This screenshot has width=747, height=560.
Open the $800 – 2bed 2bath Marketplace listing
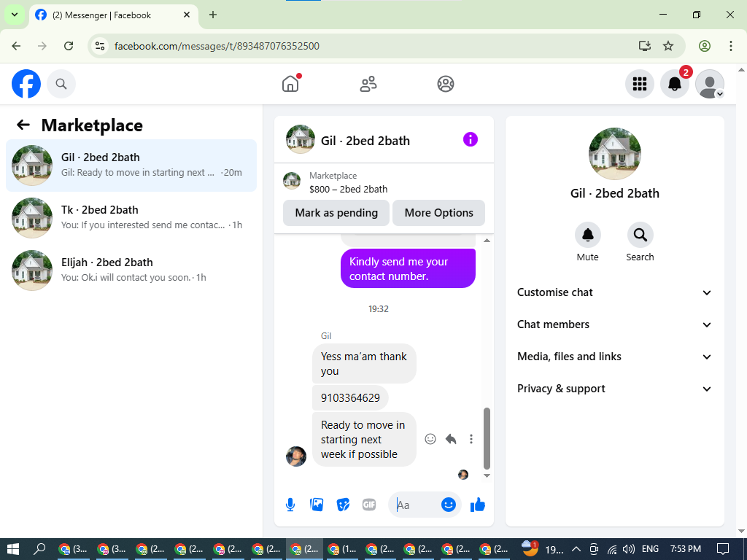348,189
